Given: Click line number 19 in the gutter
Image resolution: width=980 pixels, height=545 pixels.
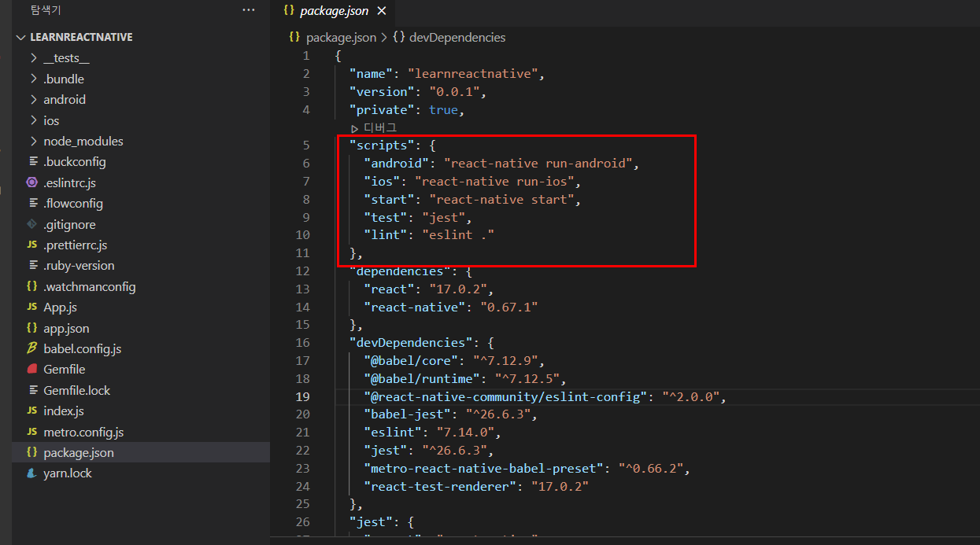Looking at the screenshot, I should coord(303,396).
